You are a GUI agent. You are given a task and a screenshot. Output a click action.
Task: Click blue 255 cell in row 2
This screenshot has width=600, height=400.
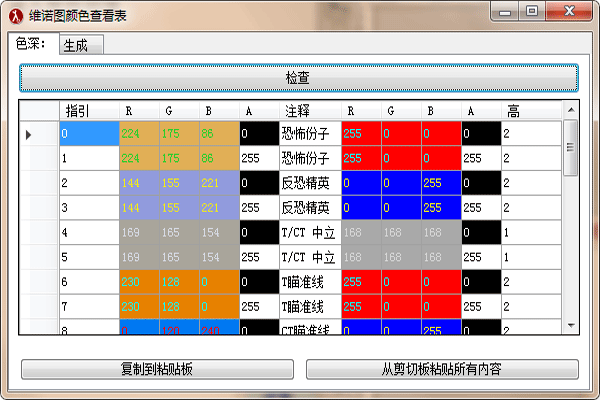pyautogui.click(x=441, y=183)
